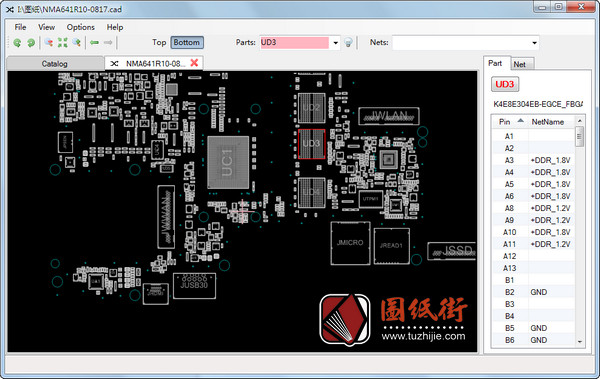Viewport: 600px width, 379px height.
Task: Click the pin list scrollbar thumb
Action: (580, 136)
